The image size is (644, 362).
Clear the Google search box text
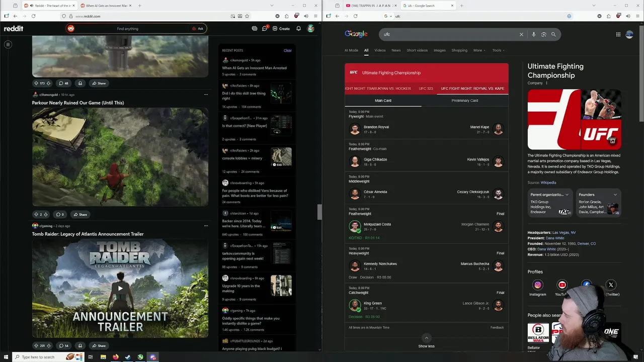point(521,34)
